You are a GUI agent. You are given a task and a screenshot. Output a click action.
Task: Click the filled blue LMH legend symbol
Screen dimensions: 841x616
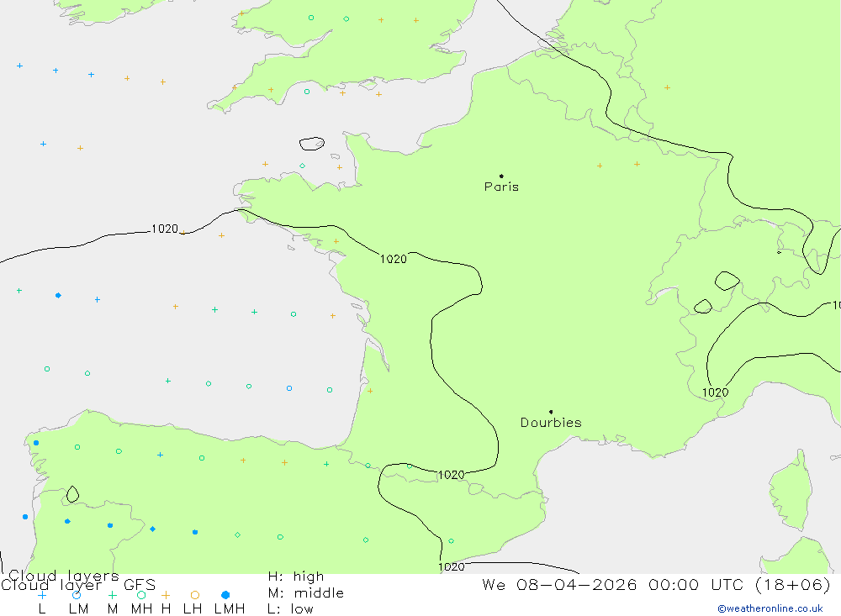pyautogui.click(x=225, y=595)
